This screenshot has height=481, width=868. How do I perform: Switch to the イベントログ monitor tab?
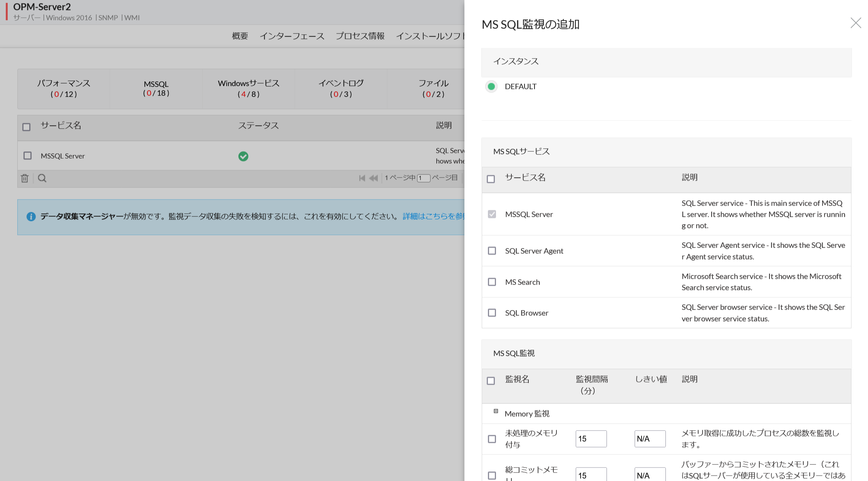[341, 89]
